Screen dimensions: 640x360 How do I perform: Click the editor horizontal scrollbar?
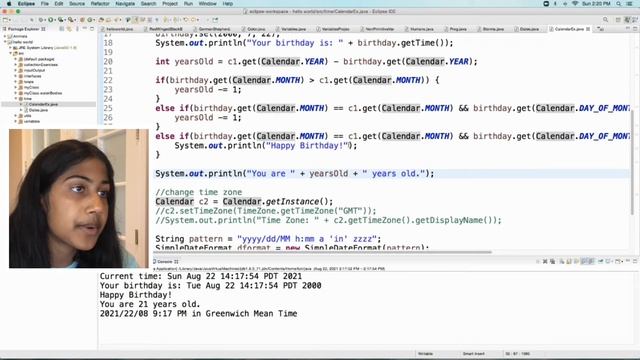click(322, 253)
